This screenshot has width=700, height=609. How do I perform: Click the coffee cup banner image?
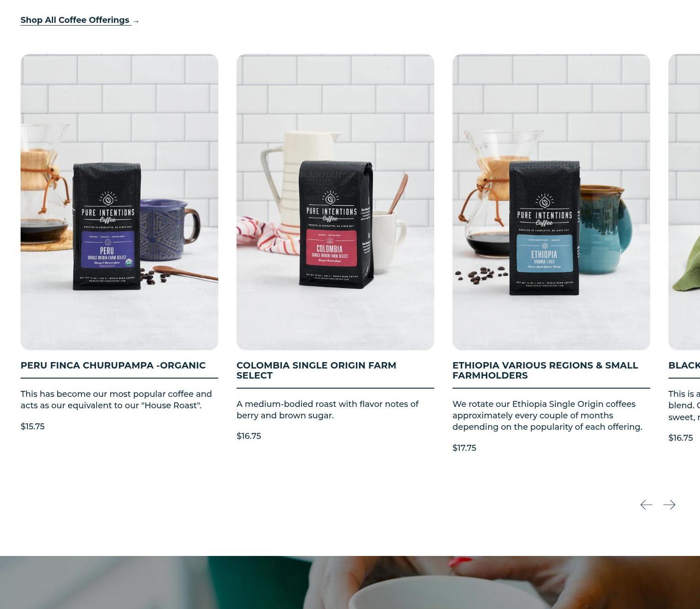pyautogui.click(x=350, y=582)
